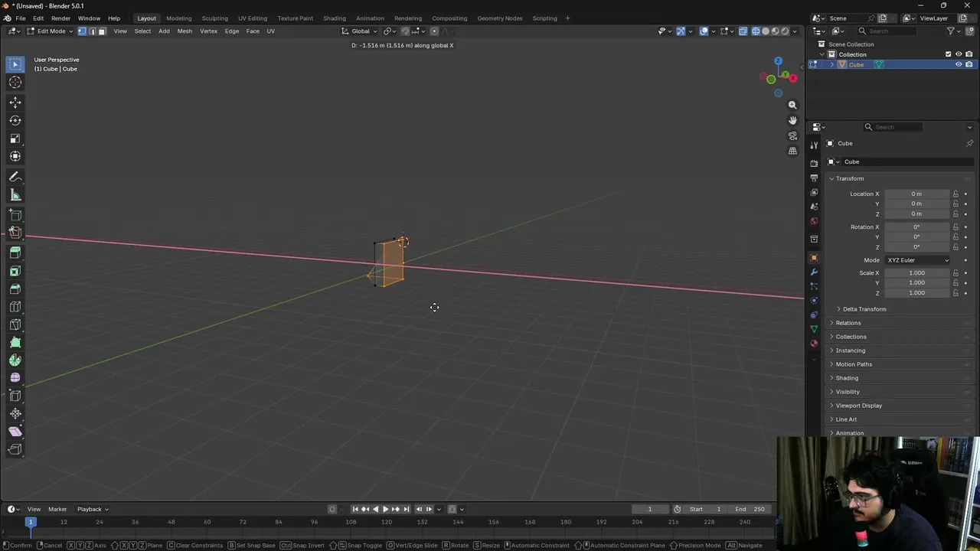
Task: Switch to the Sculpting workspace tab
Action: point(214,18)
